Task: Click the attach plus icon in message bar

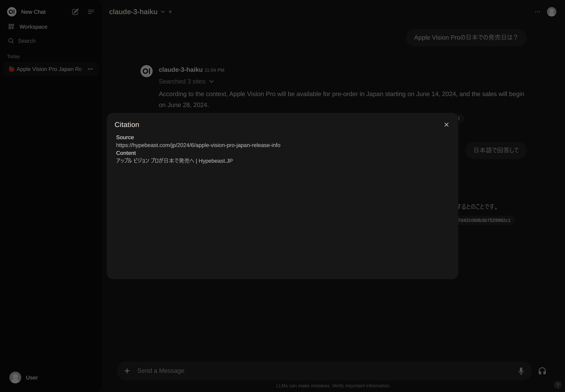Action: [127, 371]
